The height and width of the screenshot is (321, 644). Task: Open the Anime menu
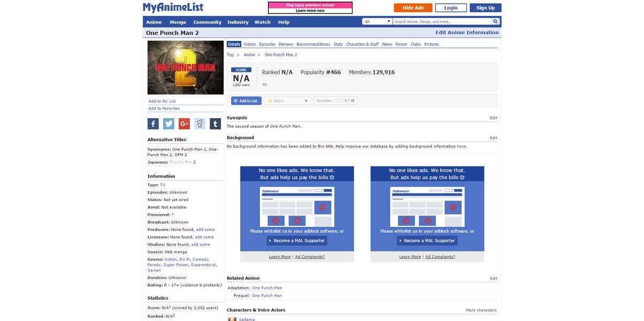pyautogui.click(x=154, y=22)
